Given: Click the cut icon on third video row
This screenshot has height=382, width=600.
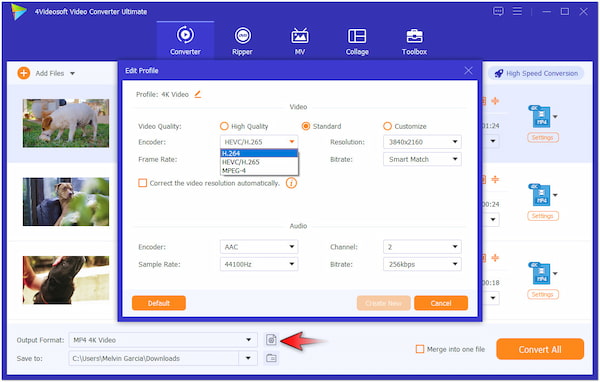Looking at the screenshot, I should click(495, 258).
